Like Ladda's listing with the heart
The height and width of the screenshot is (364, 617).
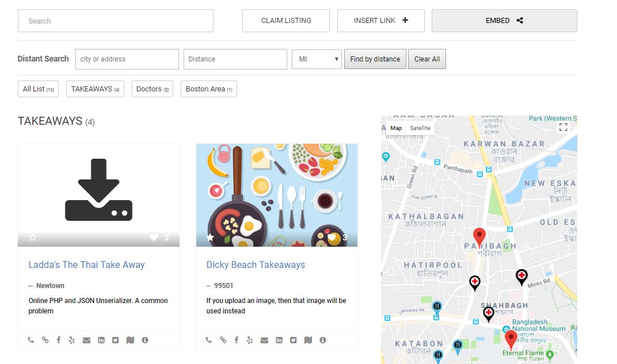[x=154, y=237]
